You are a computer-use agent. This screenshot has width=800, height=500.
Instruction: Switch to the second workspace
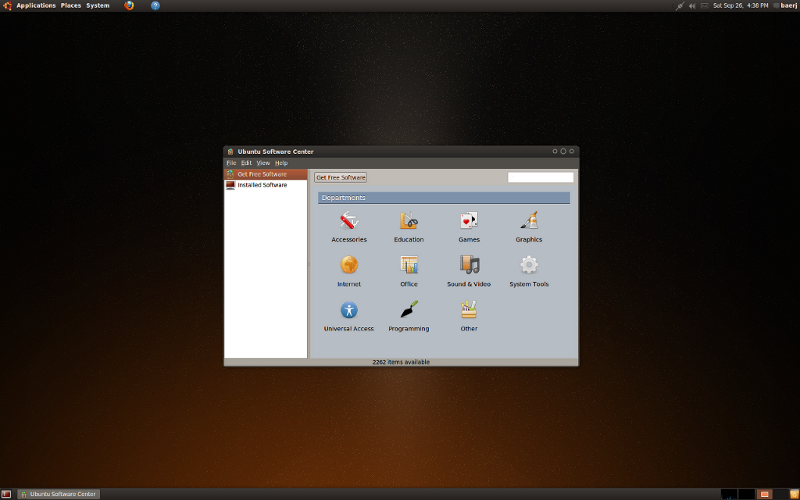(x=746, y=494)
